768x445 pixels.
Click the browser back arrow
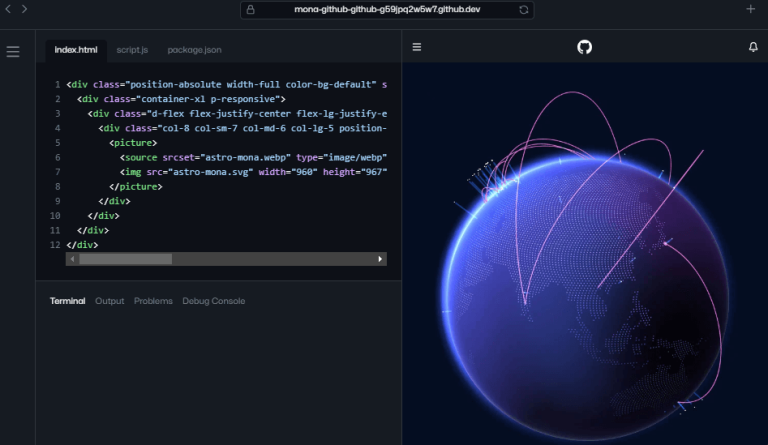(9, 9)
